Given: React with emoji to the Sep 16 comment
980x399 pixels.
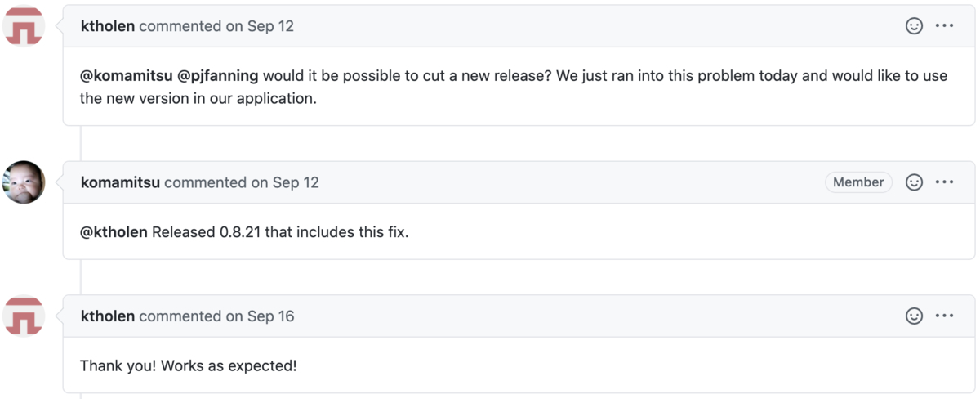Looking at the screenshot, I should click(914, 316).
